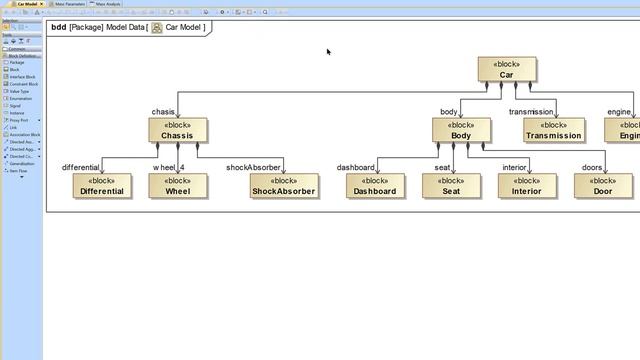Click the zoom magnifier icon in diagram toolbar

(265, 12)
